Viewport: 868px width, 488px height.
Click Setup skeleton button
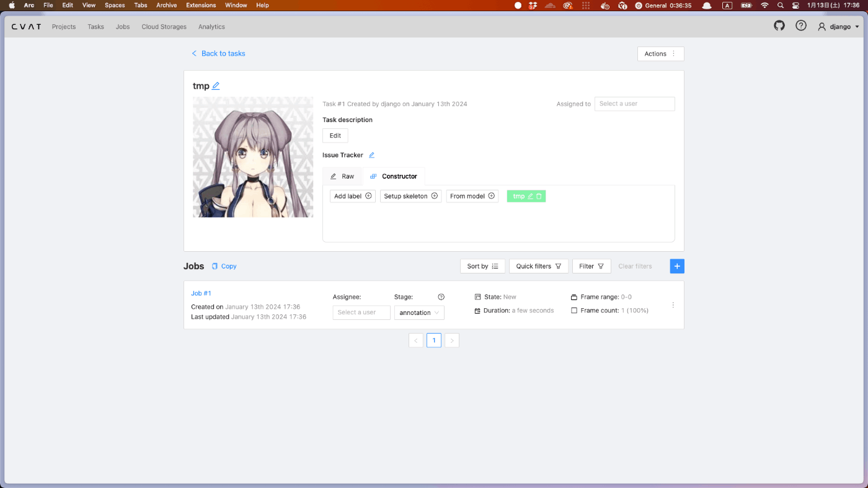(x=410, y=196)
